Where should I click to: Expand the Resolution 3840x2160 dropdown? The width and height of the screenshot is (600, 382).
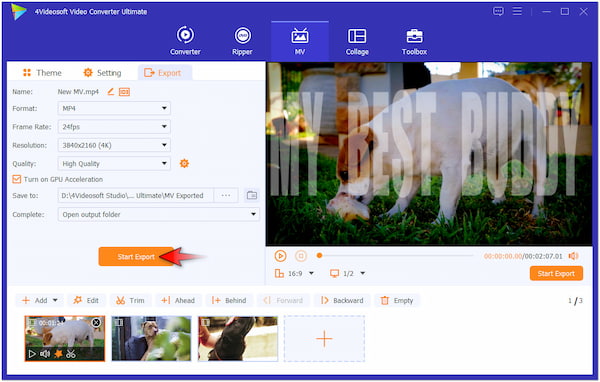[x=114, y=145]
